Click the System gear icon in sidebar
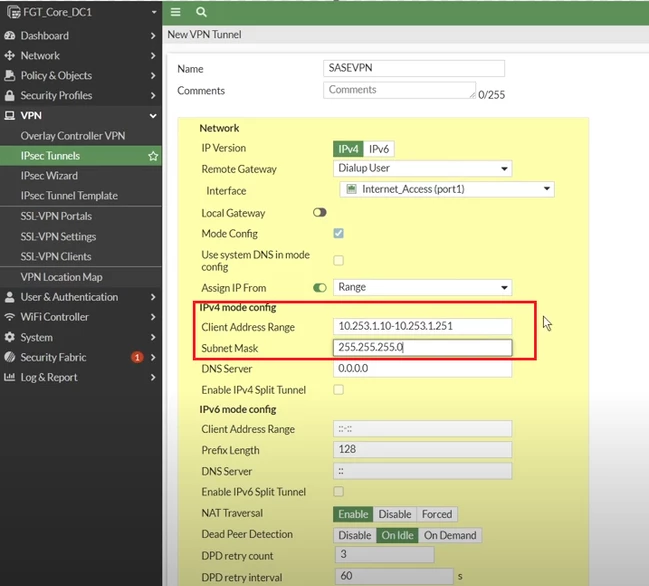The image size is (649, 586). coord(10,337)
